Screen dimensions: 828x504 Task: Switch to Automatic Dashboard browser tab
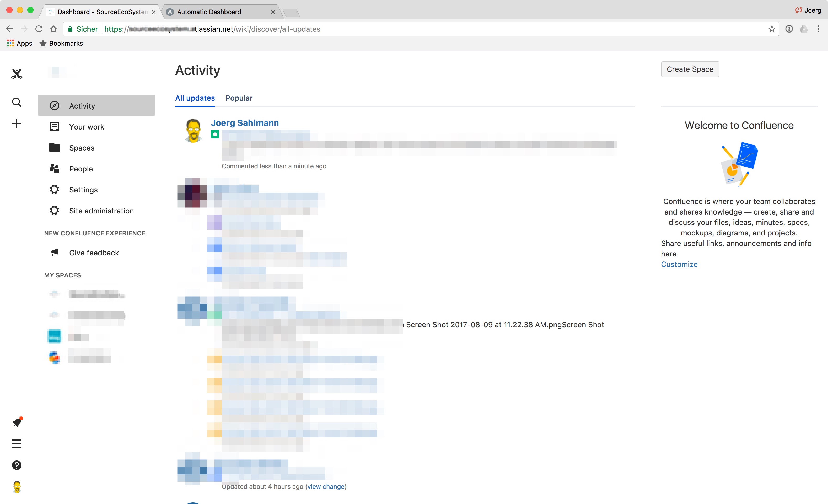209,12
